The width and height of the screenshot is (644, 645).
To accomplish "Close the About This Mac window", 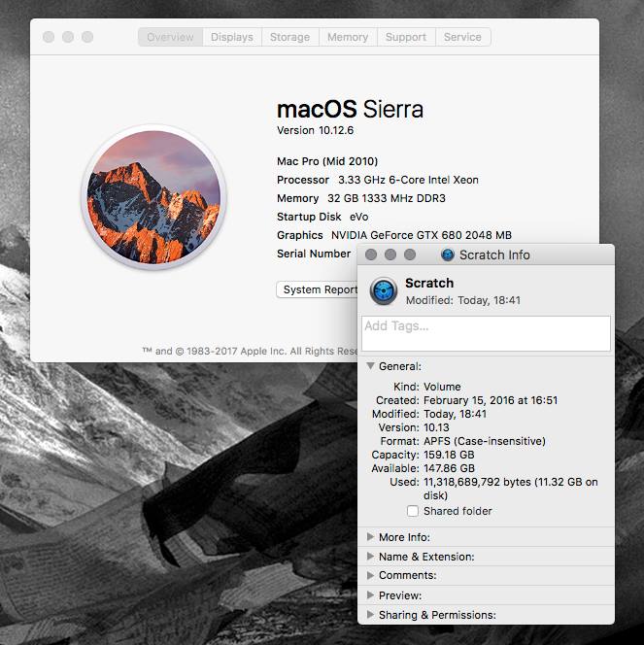I will [x=49, y=37].
